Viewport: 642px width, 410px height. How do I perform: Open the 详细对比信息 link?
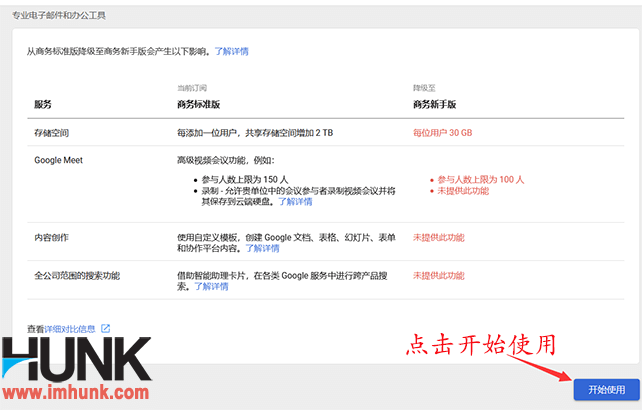pos(70,328)
